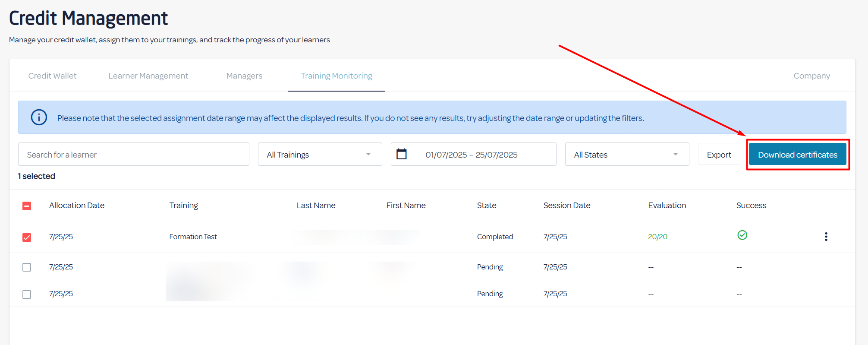Click the green success checkmark icon
Image resolution: width=868 pixels, height=345 pixels.
click(x=742, y=235)
